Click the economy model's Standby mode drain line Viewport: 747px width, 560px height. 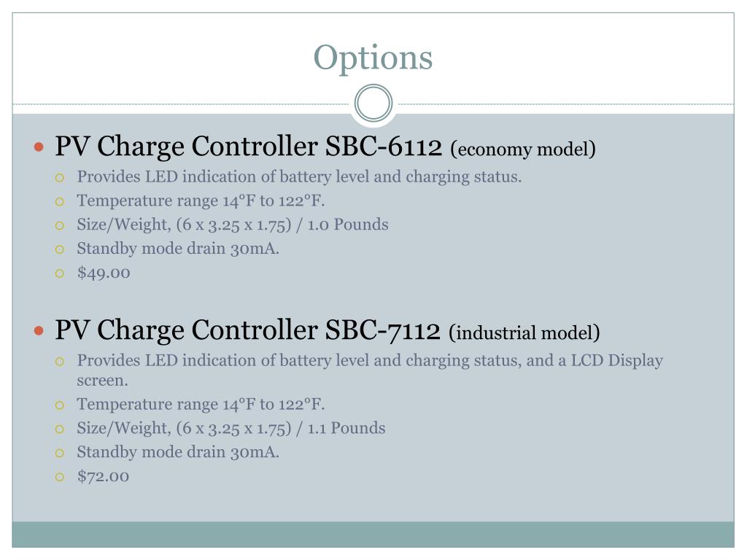[178, 249]
